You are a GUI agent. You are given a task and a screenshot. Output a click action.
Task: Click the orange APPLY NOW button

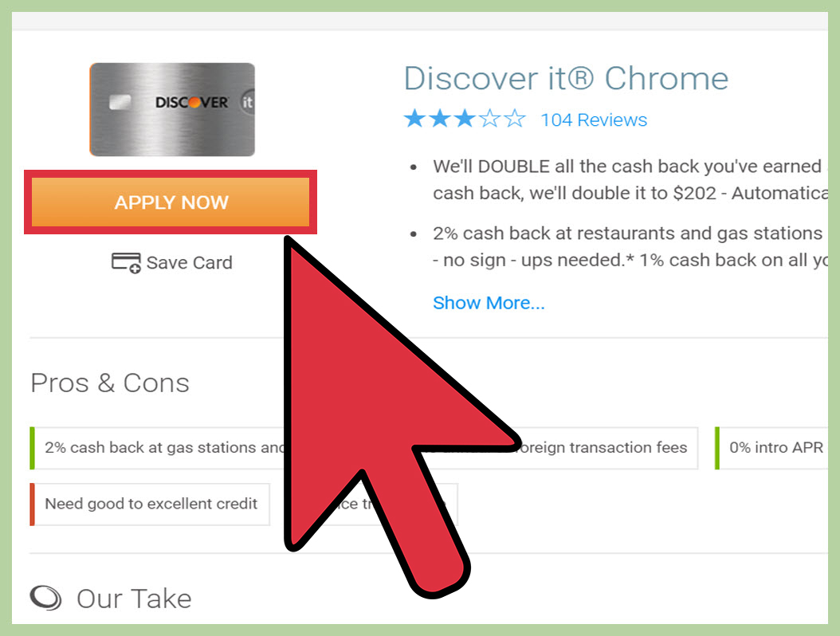(x=171, y=202)
